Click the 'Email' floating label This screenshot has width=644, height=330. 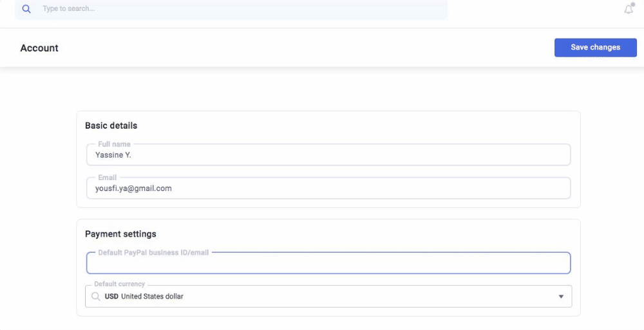(x=107, y=178)
